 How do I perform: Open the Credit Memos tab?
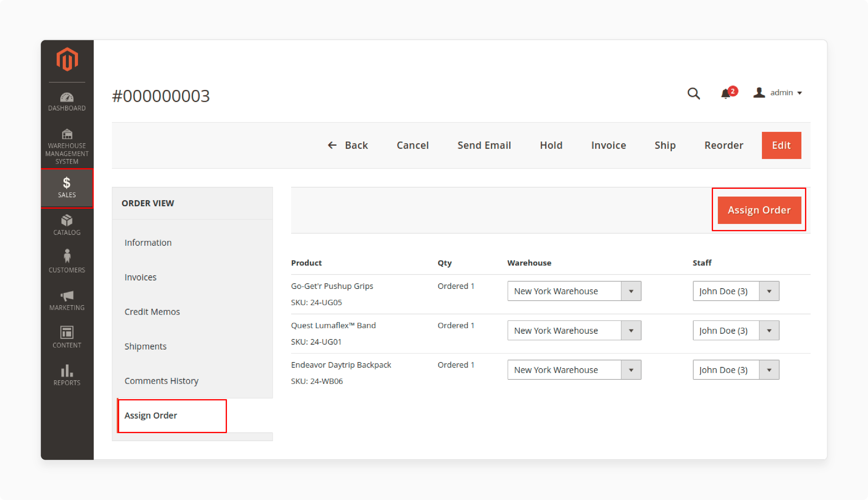[x=152, y=311]
